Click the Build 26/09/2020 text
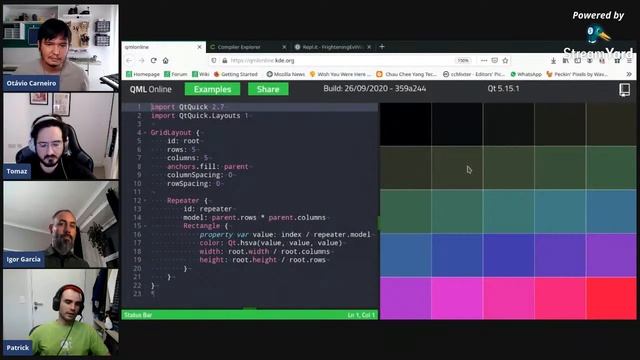This screenshot has height=360, width=640. point(375,89)
